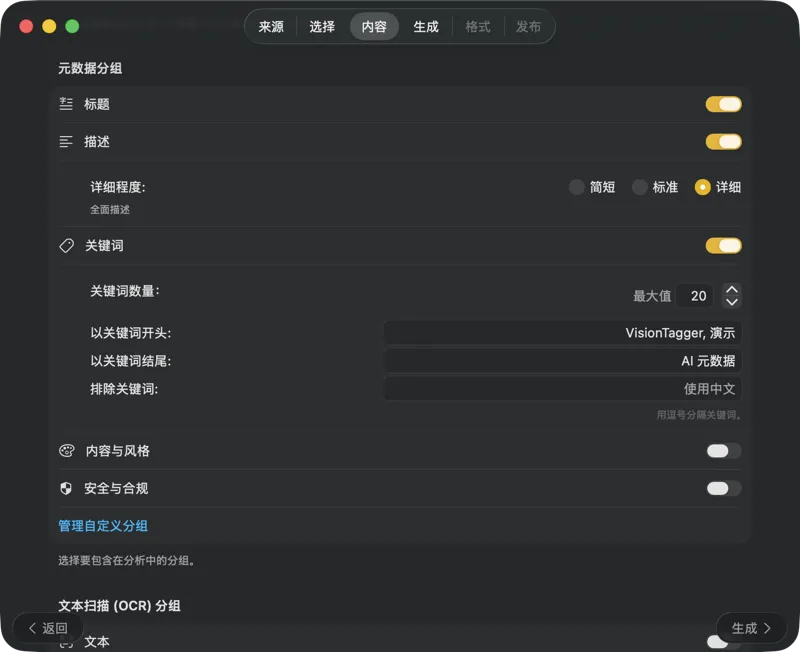800x652 pixels.
Task: Switch to the 来源 tab
Action: (x=269, y=27)
